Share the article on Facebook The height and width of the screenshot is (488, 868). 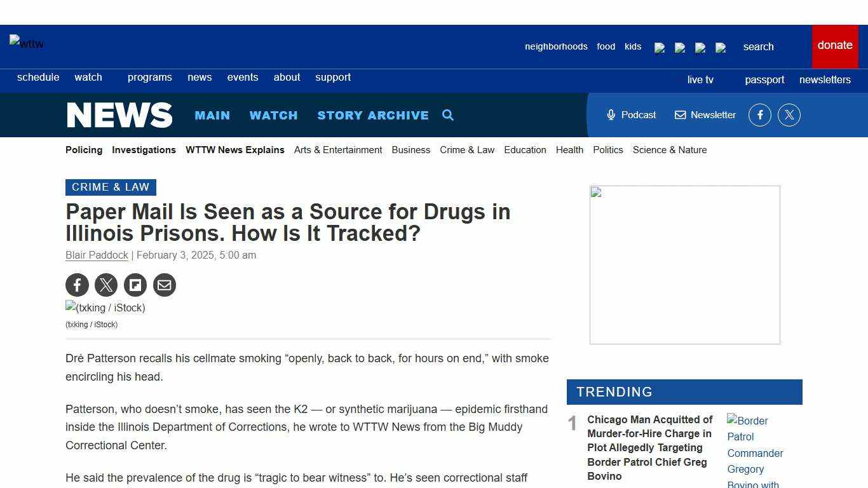point(77,285)
